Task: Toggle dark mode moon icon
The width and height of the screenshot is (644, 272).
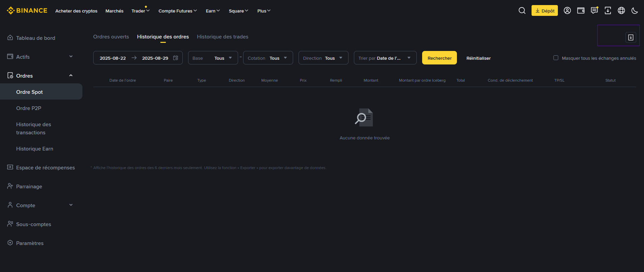Action: click(635, 10)
